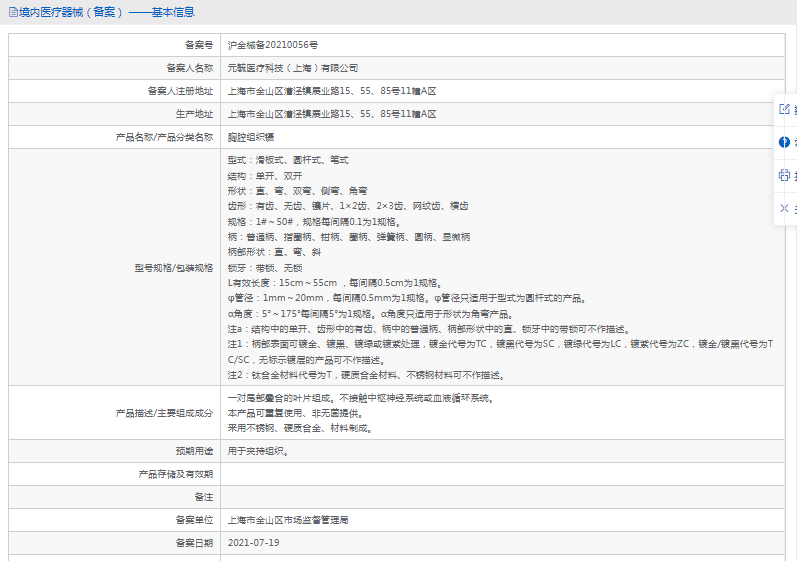Click the 型式:滑板式、圆杆式、笔式 line
This screenshot has width=797, height=561.
click(x=288, y=160)
